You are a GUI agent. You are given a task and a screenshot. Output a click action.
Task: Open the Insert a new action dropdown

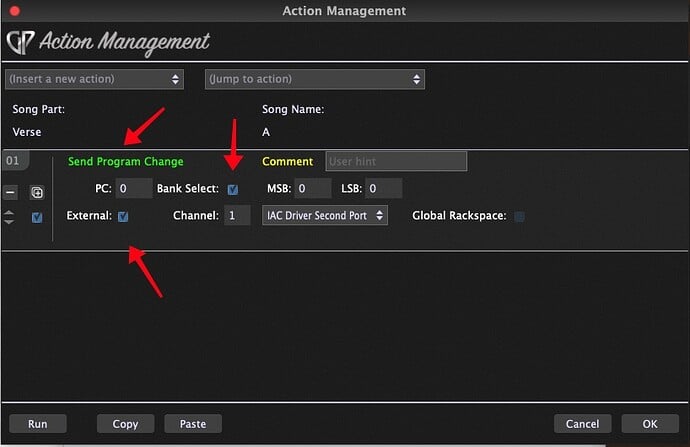94,79
